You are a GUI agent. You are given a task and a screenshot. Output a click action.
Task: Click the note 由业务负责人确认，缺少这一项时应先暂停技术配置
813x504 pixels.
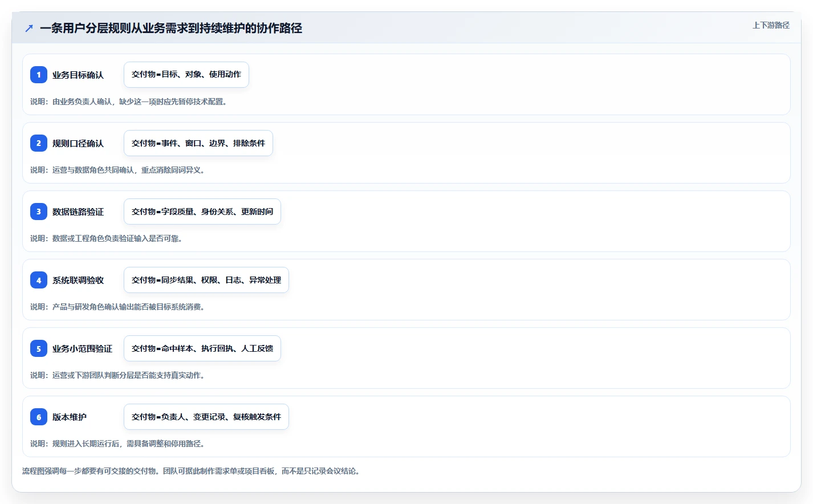130,101
